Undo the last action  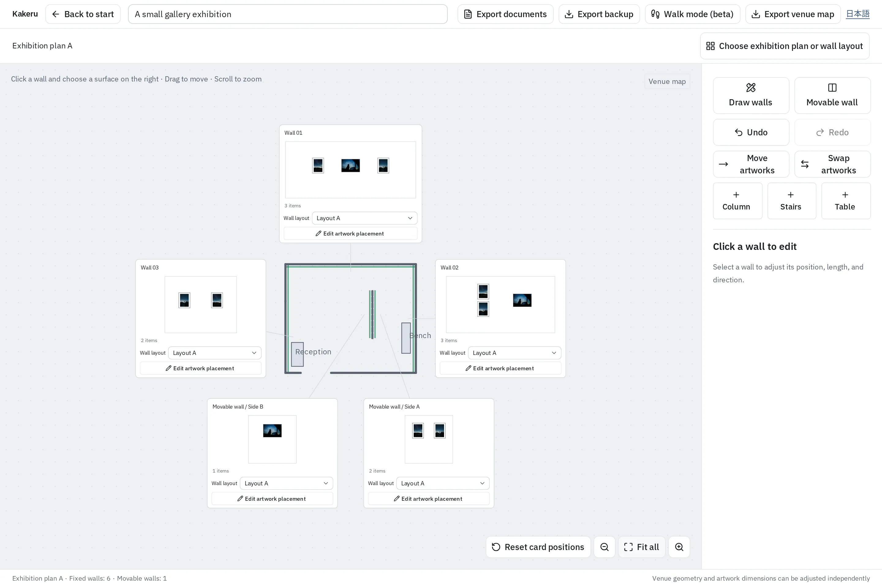pos(751,132)
